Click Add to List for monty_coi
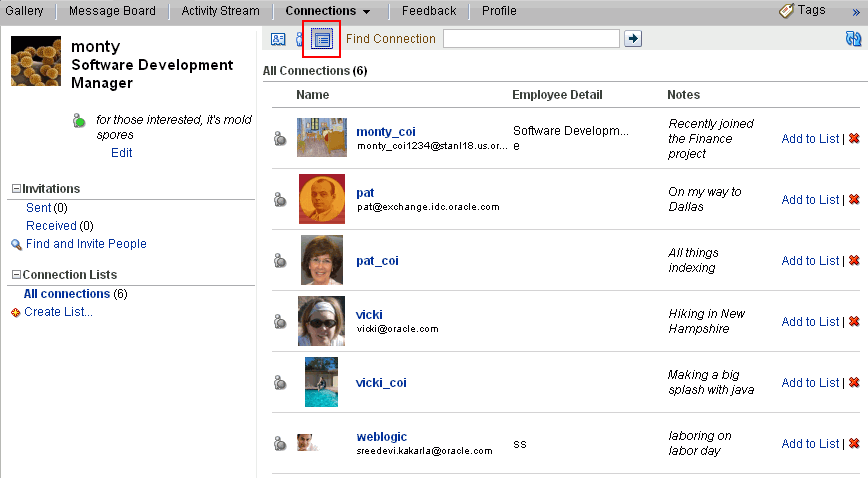 810,139
